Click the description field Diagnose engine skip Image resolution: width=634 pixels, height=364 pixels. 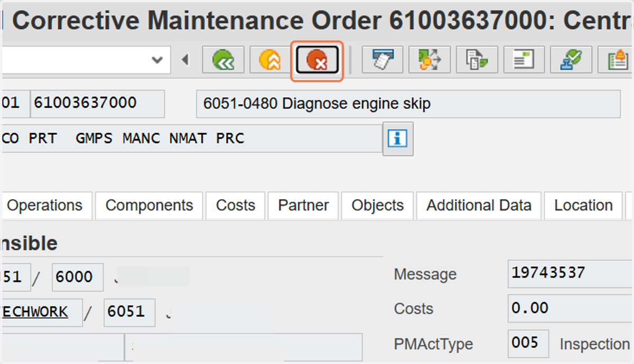pos(408,104)
